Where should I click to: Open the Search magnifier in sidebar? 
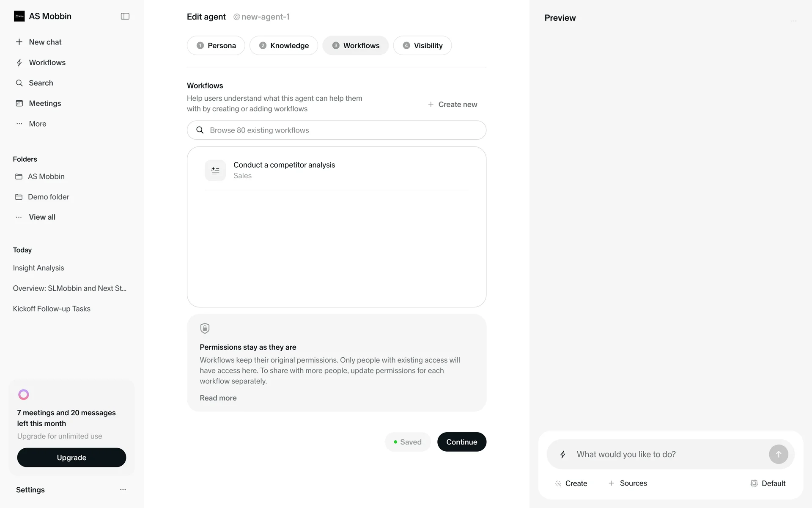click(19, 83)
